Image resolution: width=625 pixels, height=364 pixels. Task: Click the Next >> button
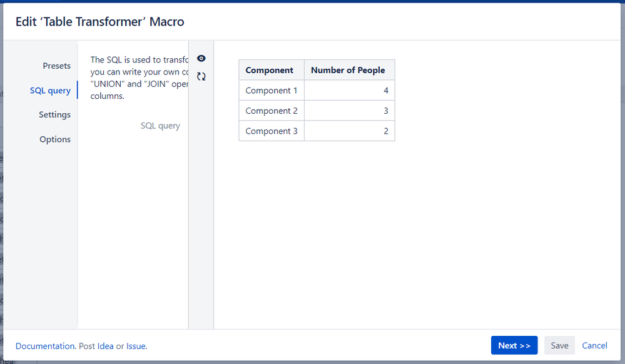pos(514,345)
